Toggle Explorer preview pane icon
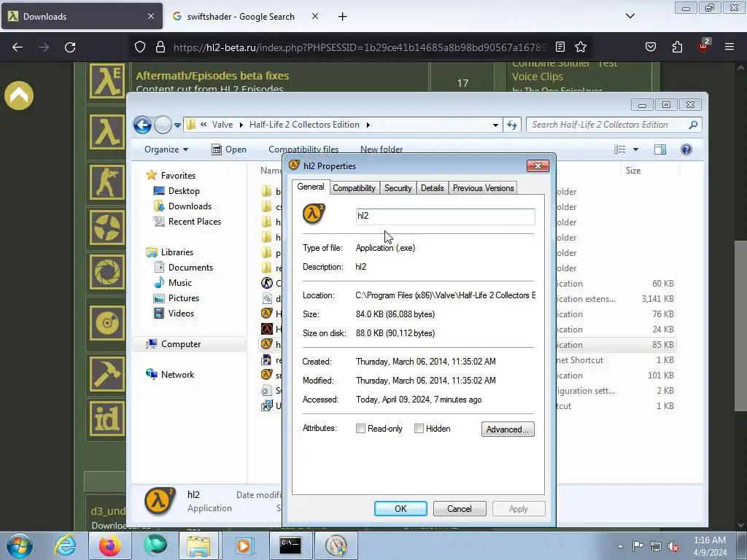This screenshot has height=560, width=747. 659,149
